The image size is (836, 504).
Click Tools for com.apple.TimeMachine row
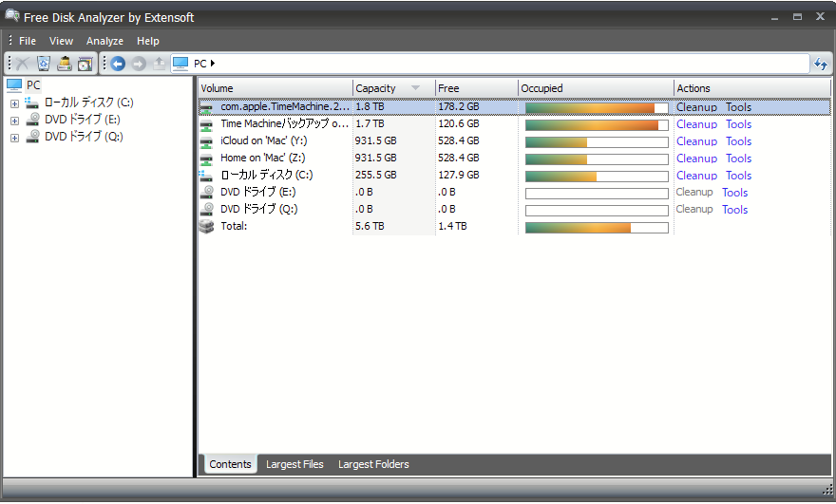coord(738,107)
